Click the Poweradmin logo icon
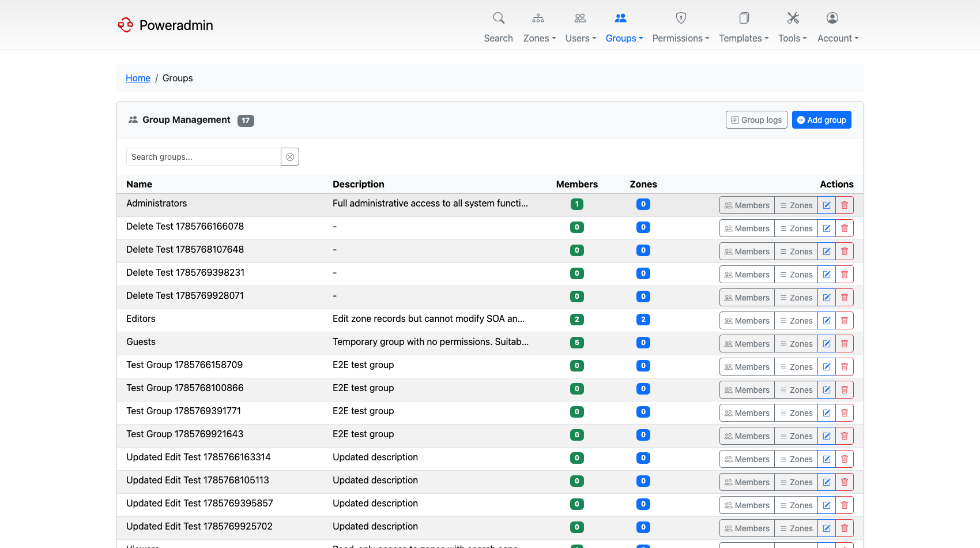The height and width of the screenshot is (548, 980). pos(126,25)
